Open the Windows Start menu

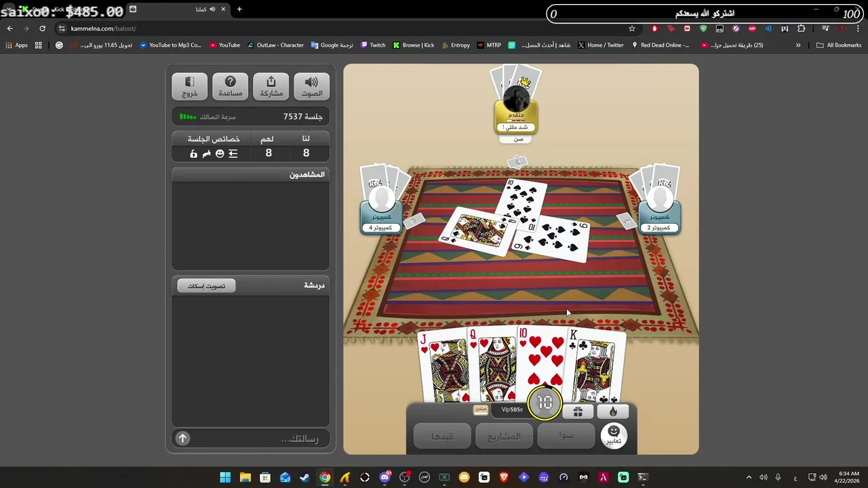225,477
